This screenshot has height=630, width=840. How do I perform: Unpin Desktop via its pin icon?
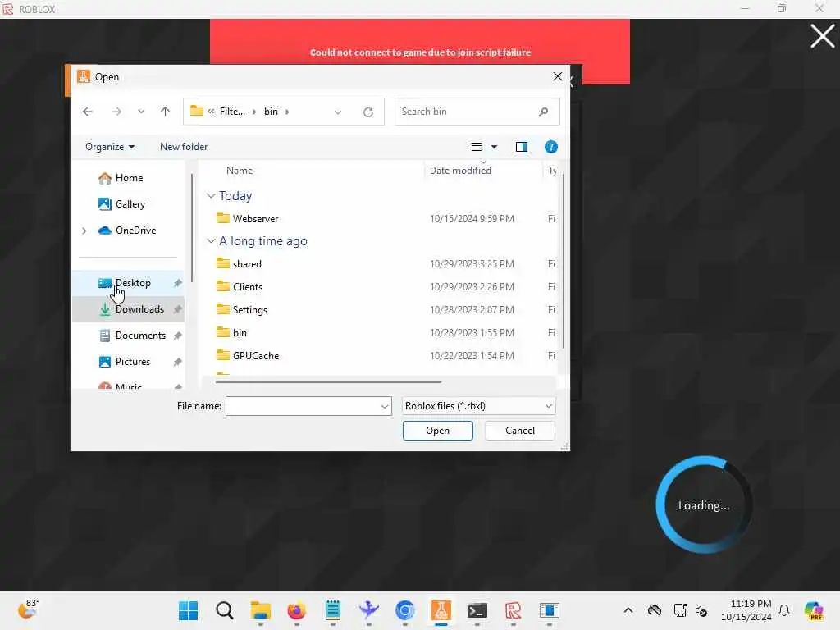[178, 283]
